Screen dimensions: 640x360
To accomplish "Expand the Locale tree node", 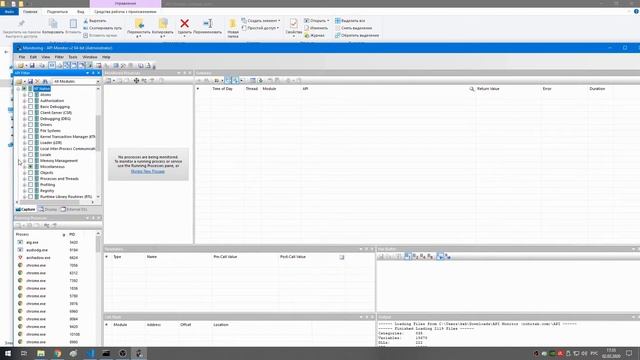I will tap(24, 155).
